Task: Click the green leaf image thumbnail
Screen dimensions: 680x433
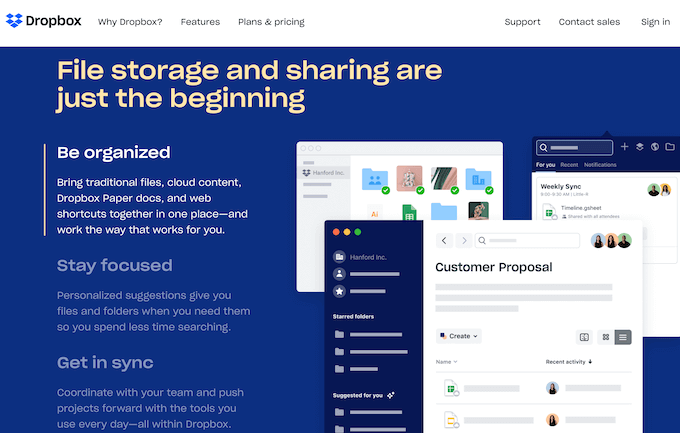Action: point(444,179)
